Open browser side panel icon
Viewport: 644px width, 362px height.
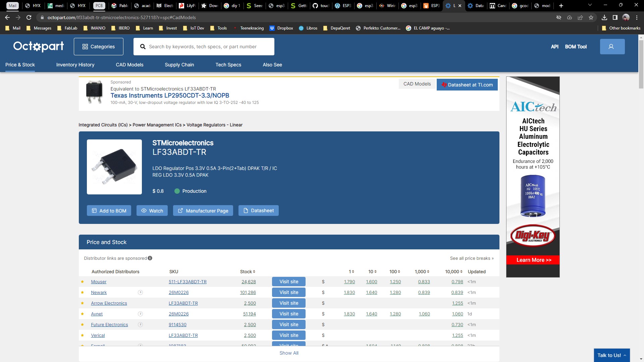tap(615, 17)
